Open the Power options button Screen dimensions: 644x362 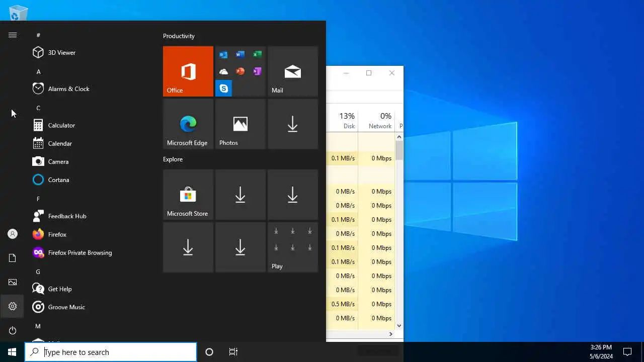point(13,330)
